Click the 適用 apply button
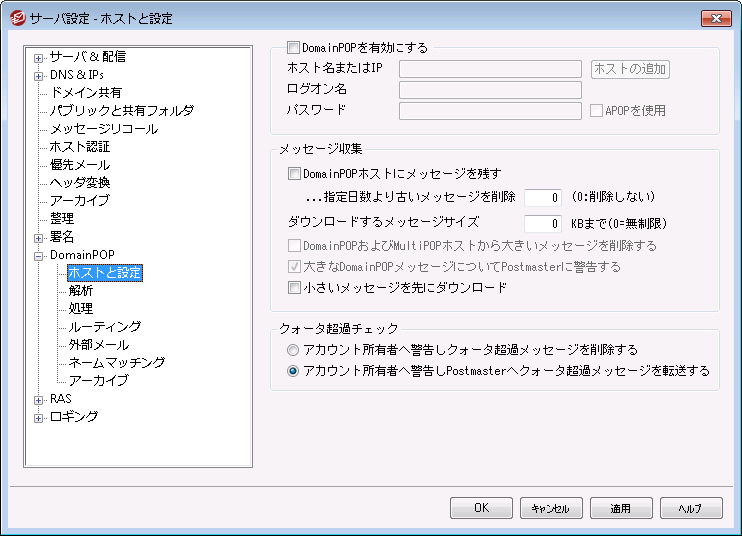 (x=621, y=508)
